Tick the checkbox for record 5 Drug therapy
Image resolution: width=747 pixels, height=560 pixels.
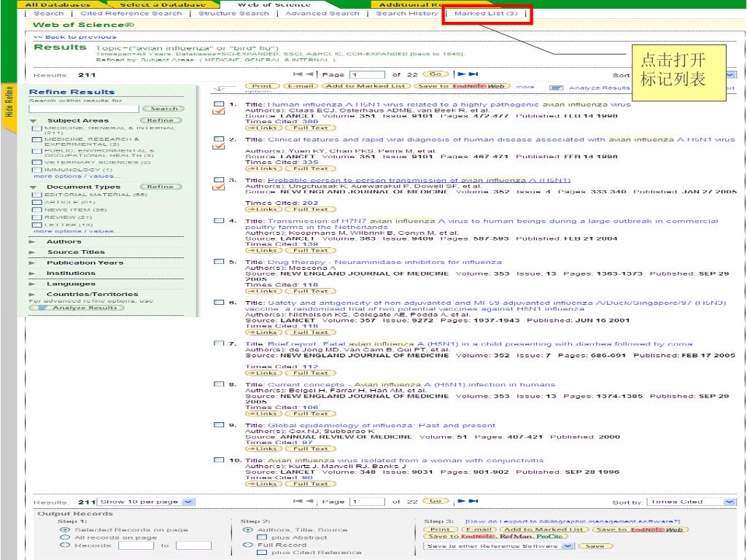[219, 262]
